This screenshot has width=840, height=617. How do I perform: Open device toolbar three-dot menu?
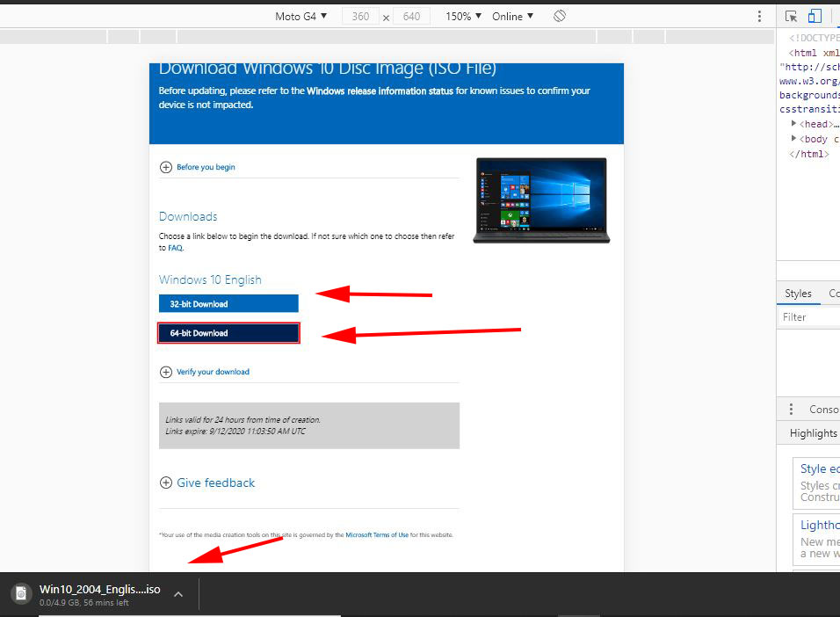point(759,16)
